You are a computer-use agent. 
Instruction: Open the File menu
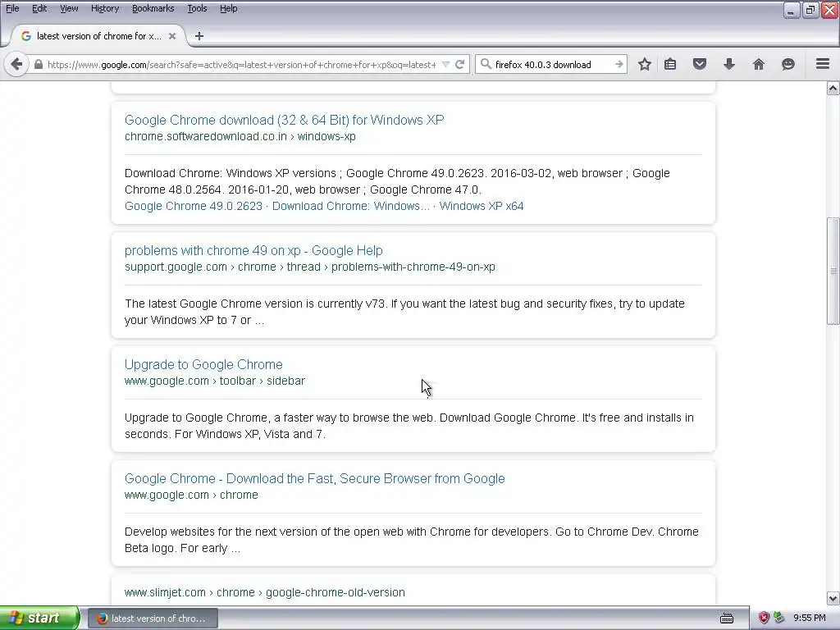12,8
